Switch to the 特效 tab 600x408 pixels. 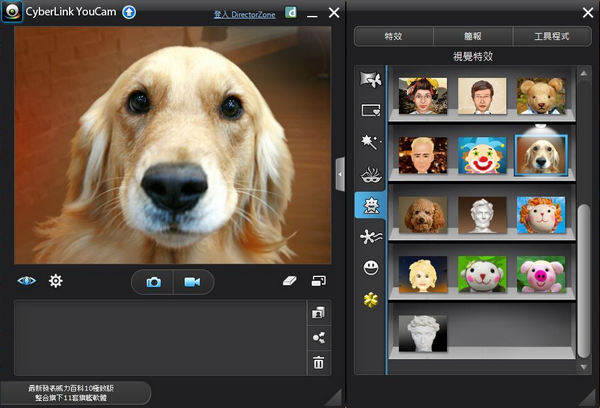tap(394, 36)
